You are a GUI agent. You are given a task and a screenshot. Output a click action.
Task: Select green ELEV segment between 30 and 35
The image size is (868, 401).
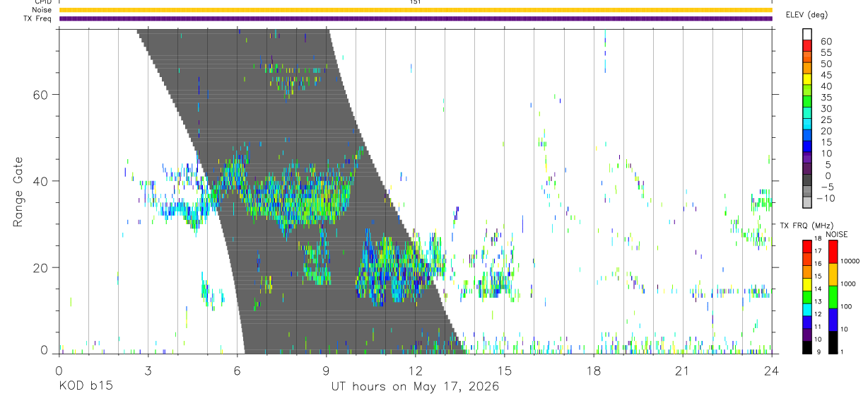[x=807, y=102]
